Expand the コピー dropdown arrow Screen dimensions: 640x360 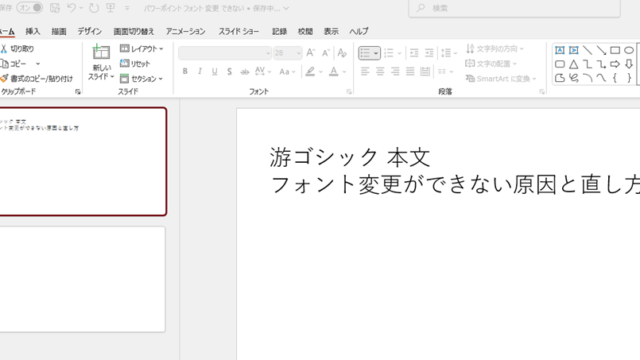pos(38,64)
